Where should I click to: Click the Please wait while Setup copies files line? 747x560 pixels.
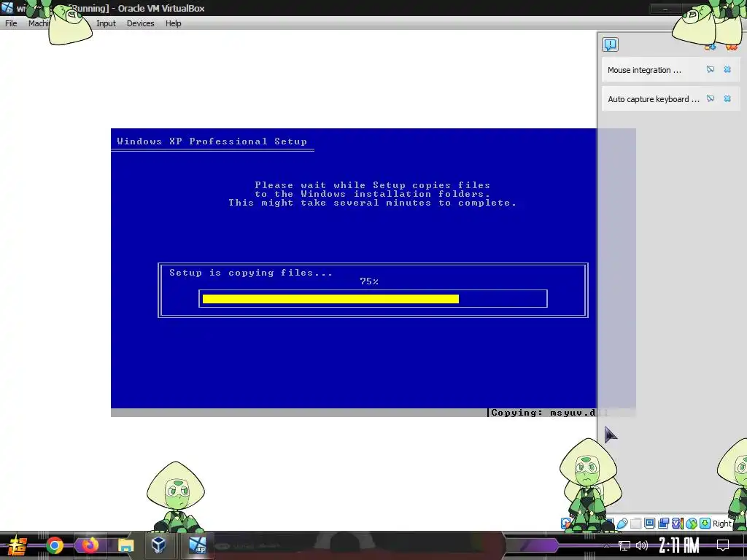tap(373, 185)
